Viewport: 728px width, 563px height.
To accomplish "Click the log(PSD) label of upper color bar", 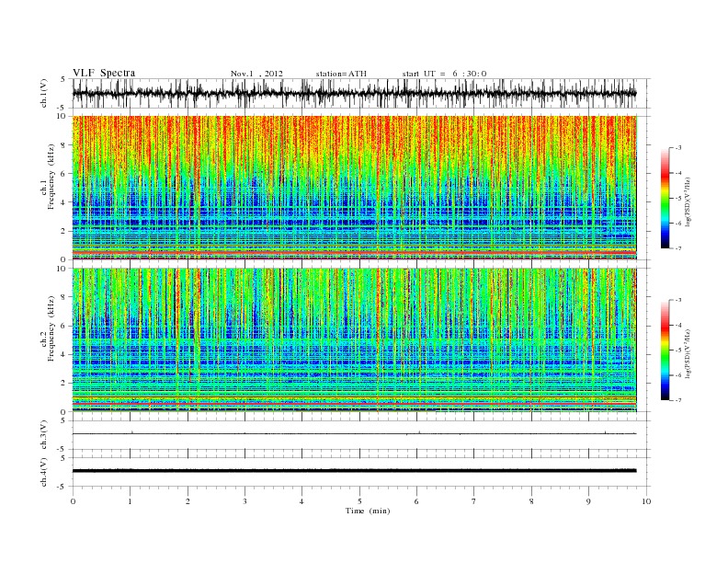I will 688,201.
